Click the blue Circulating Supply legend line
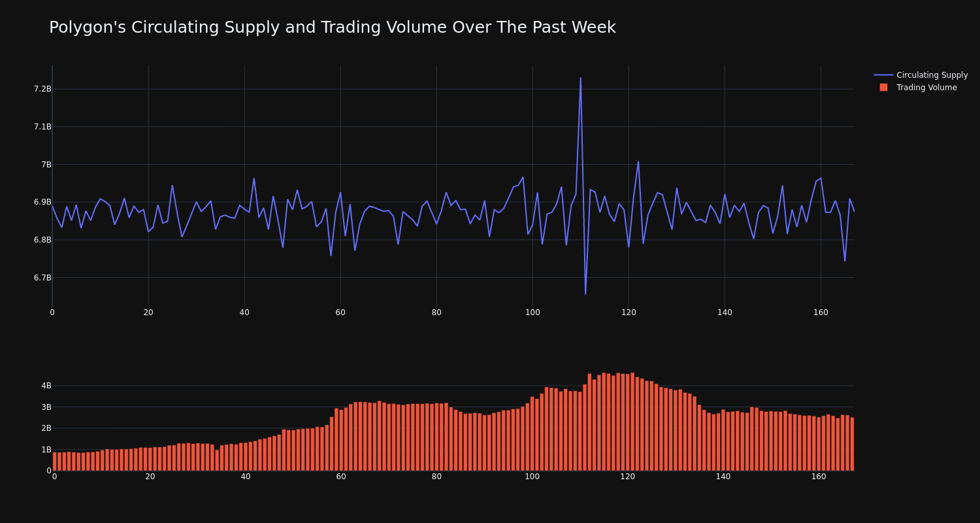The height and width of the screenshot is (523, 980). pos(883,75)
